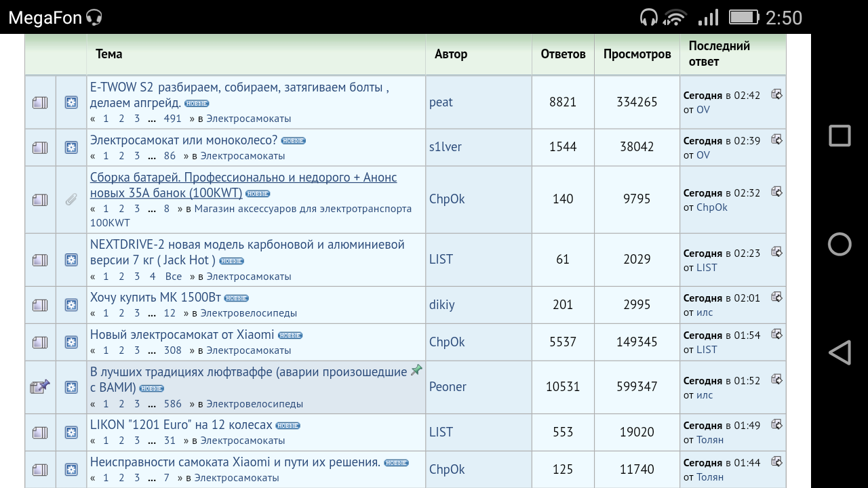The width and height of the screenshot is (868, 488).
Task: Jump to last post of Xiaomi scooter topic by LIST
Action: click(776, 335)
